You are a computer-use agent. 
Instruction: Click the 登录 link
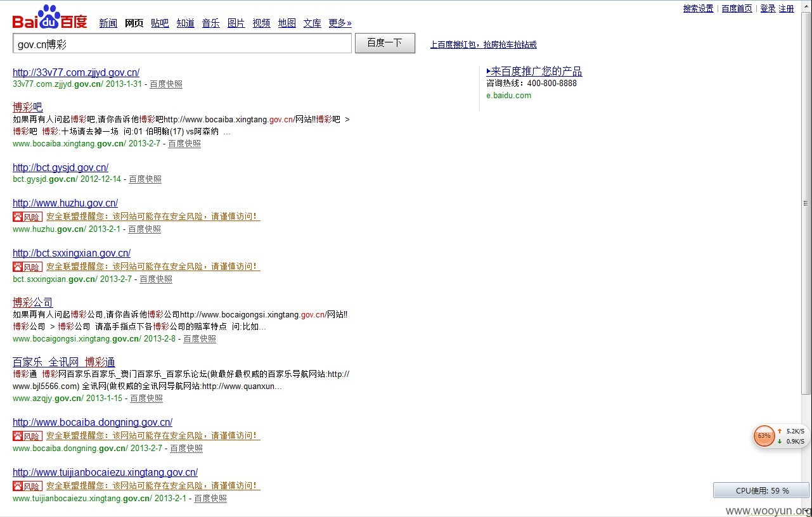pos(768,9)
